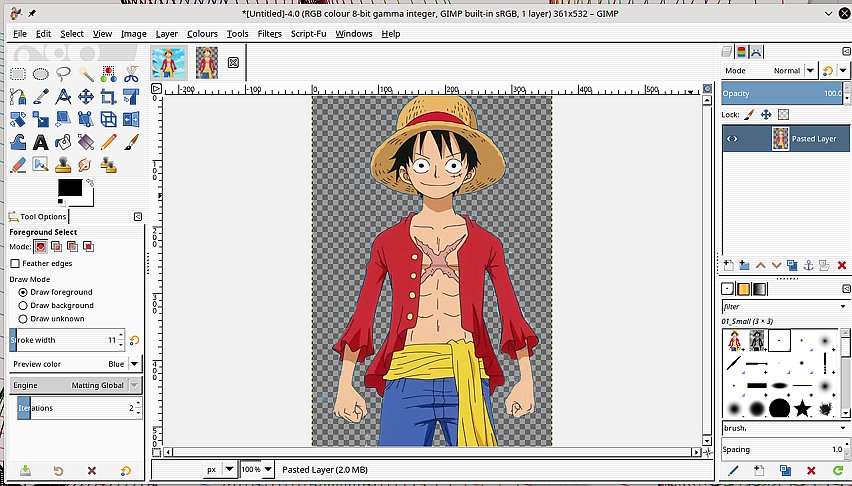Screen dimensions: 852x486
Task: Select the Rectangle Select tool
Action: [18, 74]
